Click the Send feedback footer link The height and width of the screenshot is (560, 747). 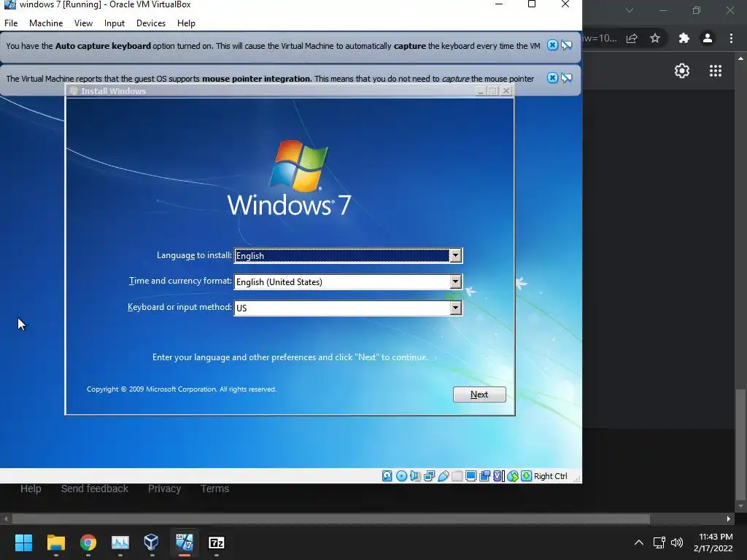(x=94, y=489)
